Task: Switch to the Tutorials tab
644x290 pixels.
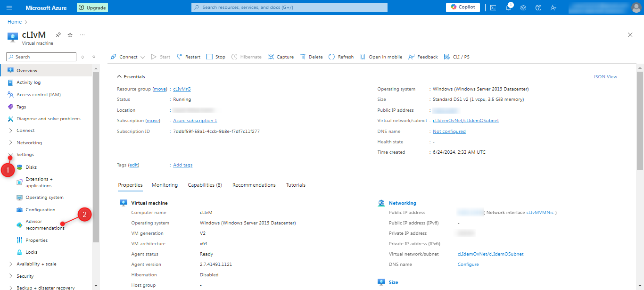Action: [x=296, y=185]
